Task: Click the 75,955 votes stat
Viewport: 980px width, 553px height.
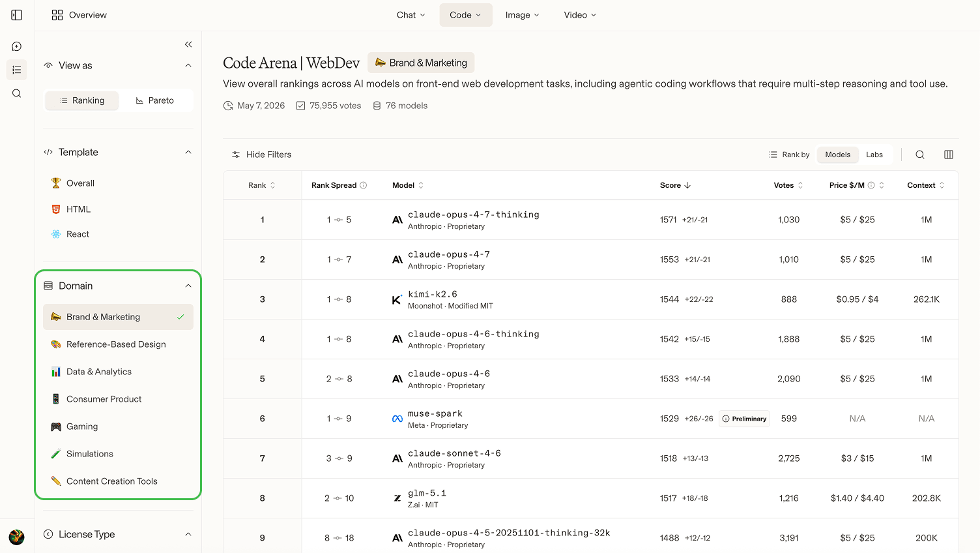Action: point(328,106)
